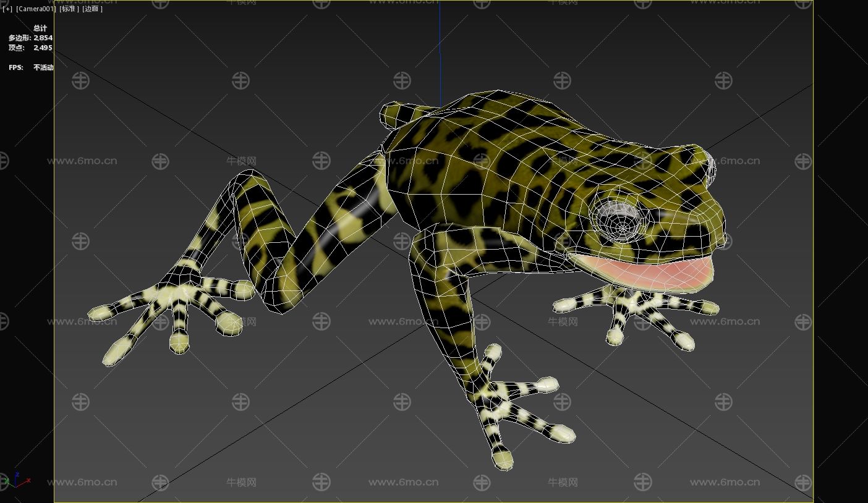The height and width of the screenshot is (503, 868).
Task: Open the 边面 display mode menu
Action: click(x=92, y=9)
